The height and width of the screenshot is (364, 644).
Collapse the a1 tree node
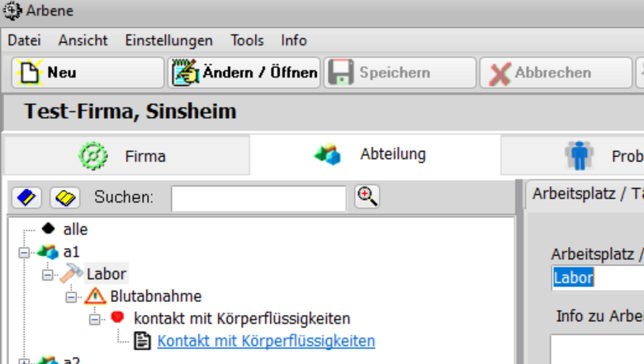(x=23, y=252)
